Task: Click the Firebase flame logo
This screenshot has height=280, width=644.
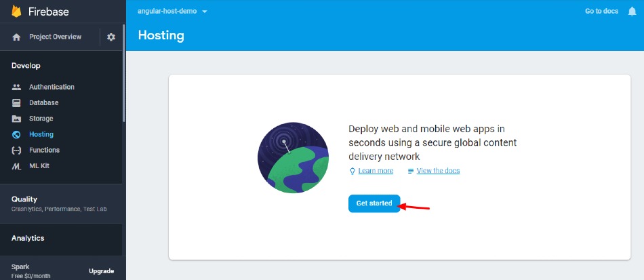Action: pyautogui.click(x=16, y=11)
